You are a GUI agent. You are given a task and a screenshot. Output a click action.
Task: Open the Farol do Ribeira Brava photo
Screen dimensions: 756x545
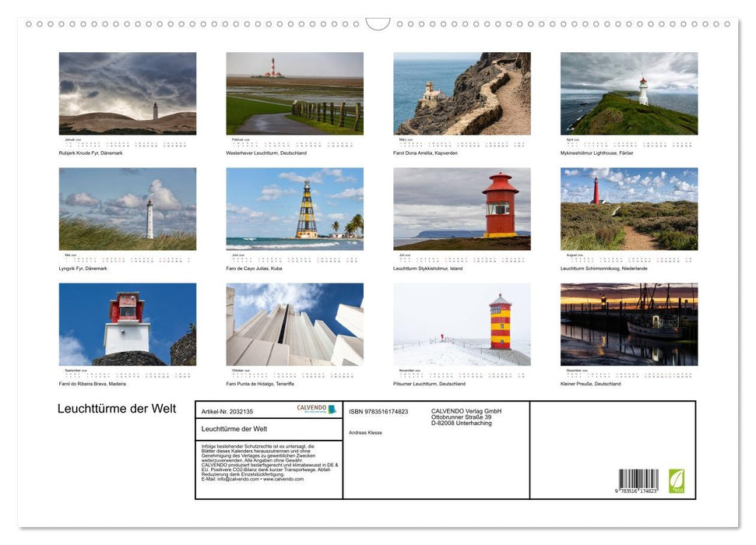tap(128, 324)
